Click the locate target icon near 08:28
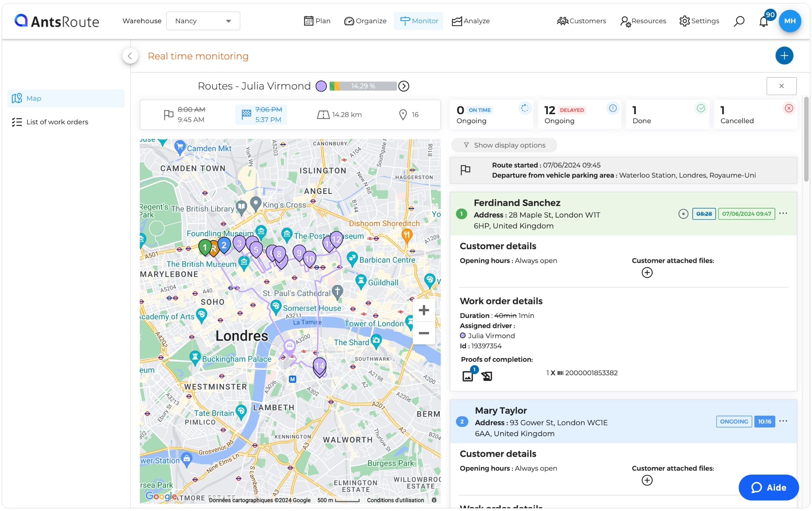 click(x=683, y=214)
